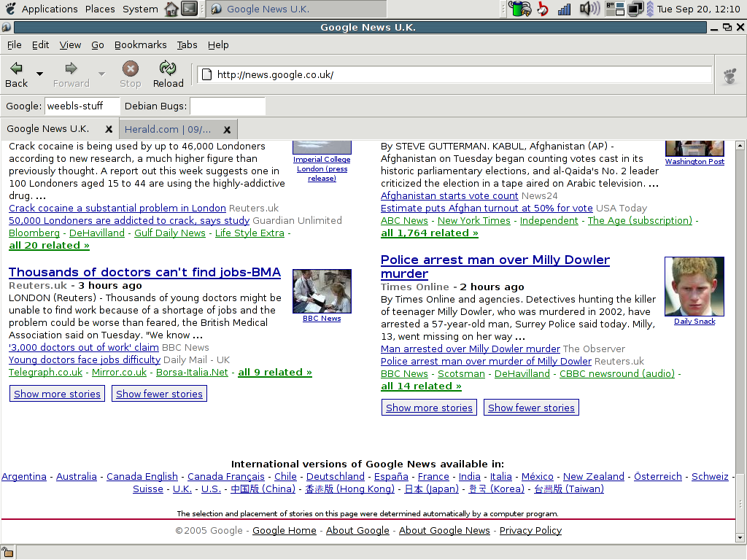Switch to the Herald.com tab
Viewport: 747px width, 560px height.
tap(168, 130)
